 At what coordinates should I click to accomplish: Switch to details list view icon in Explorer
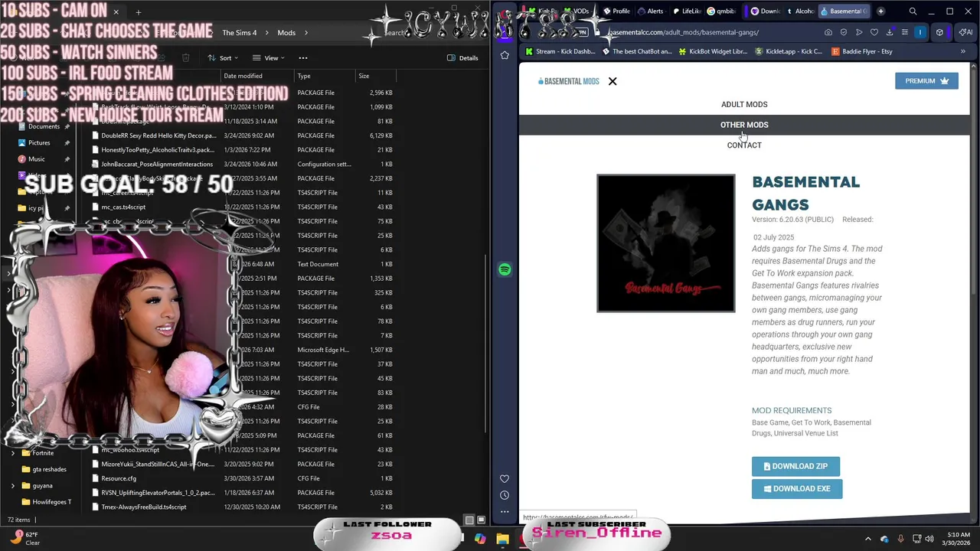point(470,520)
